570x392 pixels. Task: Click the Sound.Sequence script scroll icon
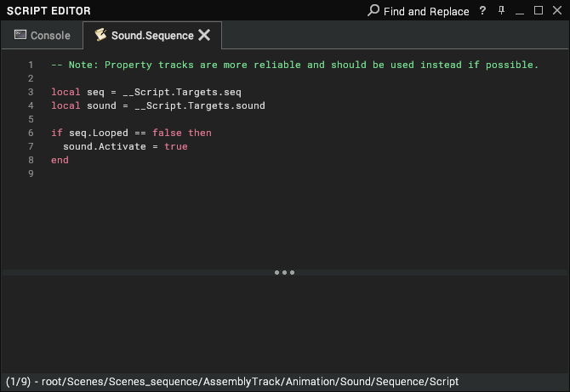tap(100, 35)
